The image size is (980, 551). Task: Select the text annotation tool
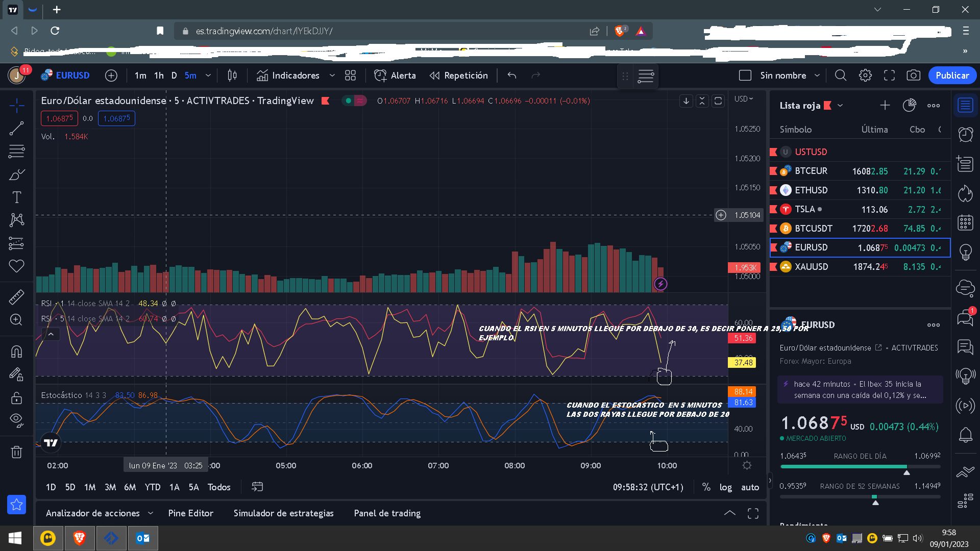click(x=17, y=196)
